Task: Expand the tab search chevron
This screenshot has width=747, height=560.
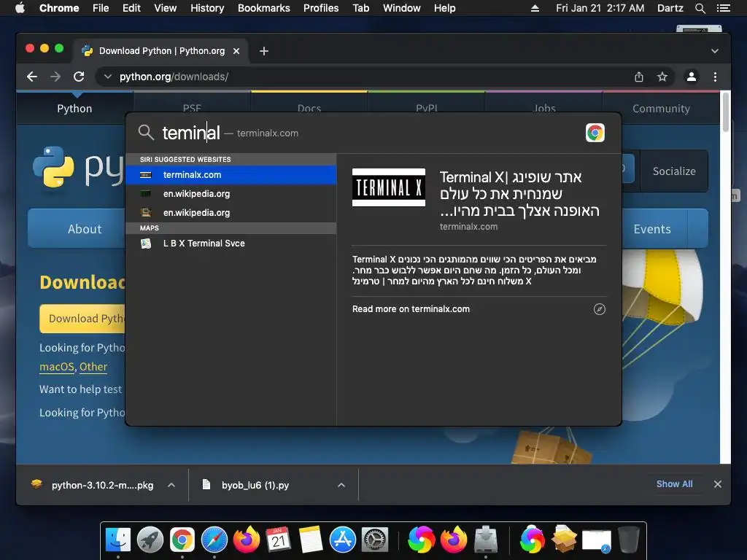Action: point(715,51)
